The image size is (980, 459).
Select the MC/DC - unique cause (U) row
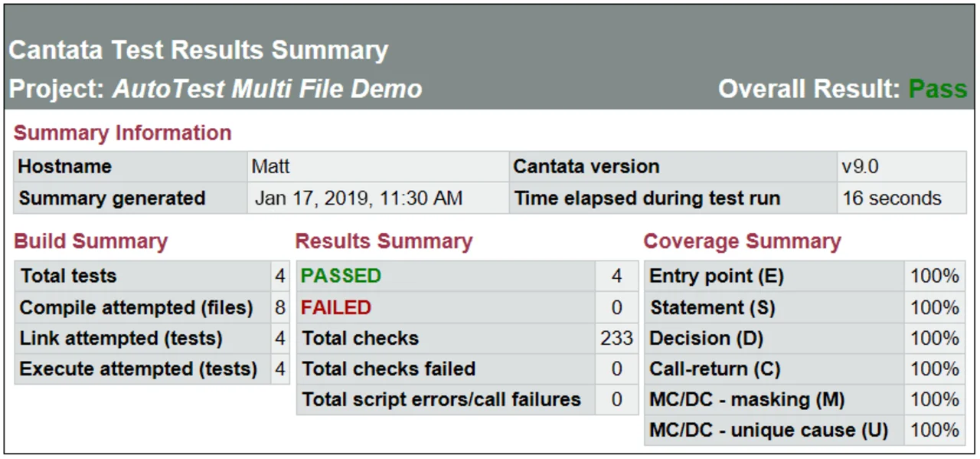(805, 430)
